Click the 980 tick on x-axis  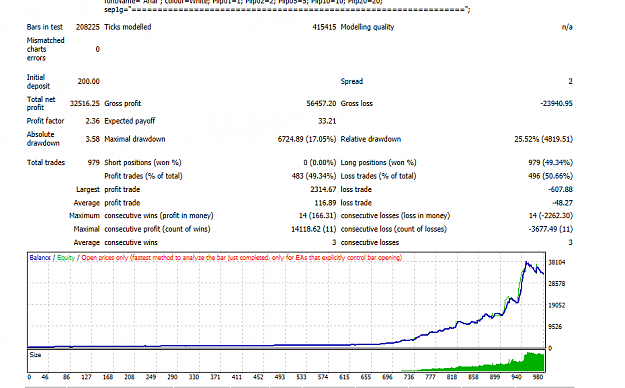point(538,377)
